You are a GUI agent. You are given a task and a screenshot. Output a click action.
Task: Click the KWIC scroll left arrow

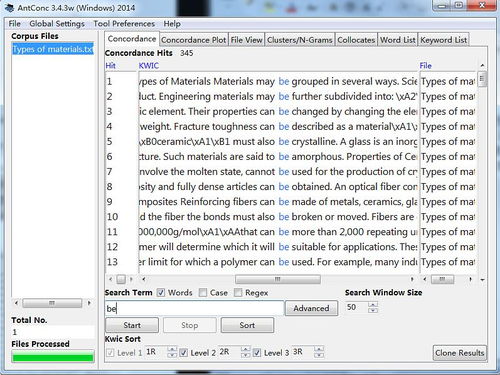143,279
